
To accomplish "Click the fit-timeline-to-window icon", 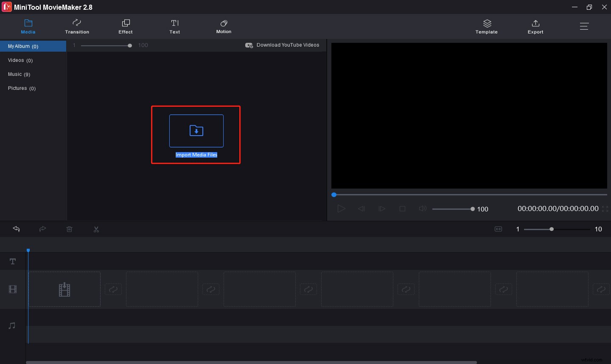I will coord(498,229).
